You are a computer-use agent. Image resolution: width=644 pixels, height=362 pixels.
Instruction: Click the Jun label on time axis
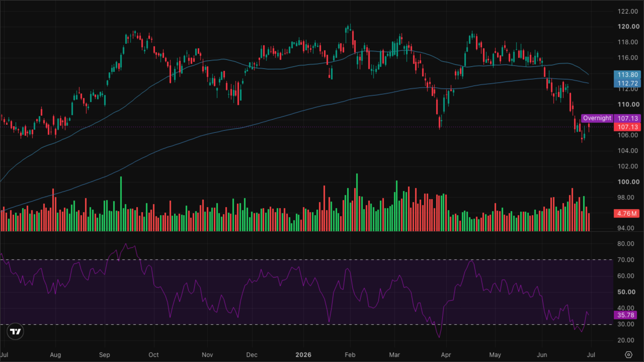[542, 355]
